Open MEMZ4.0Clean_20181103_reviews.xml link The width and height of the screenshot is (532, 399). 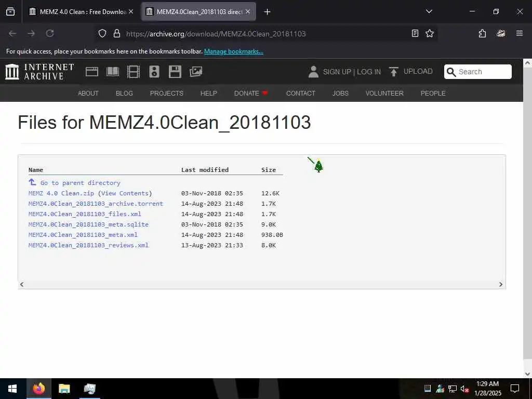(88, 245)
